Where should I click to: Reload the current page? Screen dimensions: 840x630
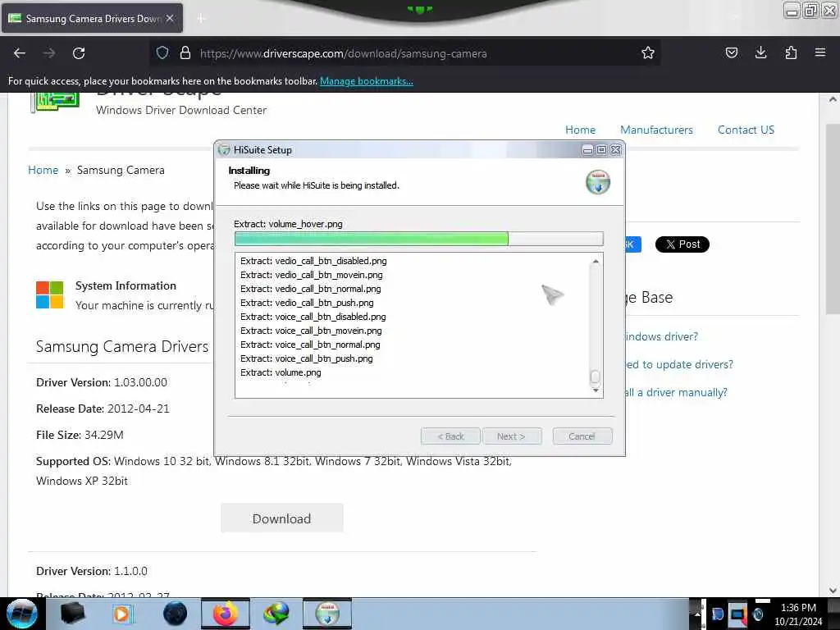(x=79, y=53)
